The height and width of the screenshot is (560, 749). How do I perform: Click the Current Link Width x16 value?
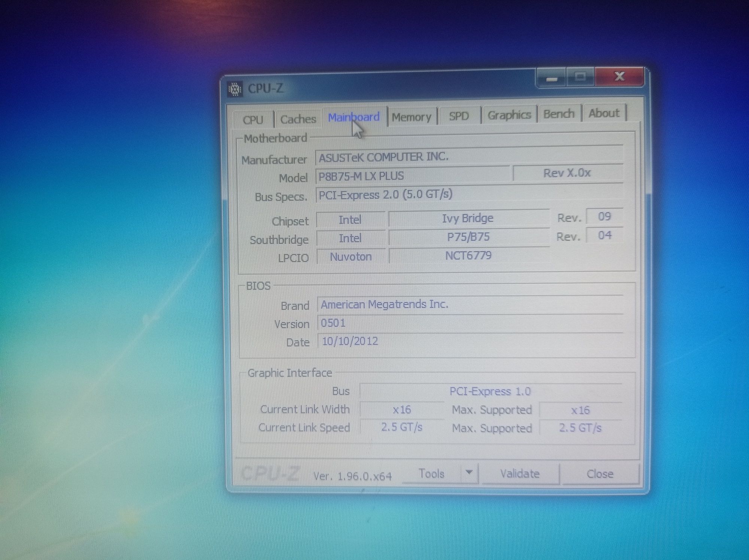coord(402,410)
